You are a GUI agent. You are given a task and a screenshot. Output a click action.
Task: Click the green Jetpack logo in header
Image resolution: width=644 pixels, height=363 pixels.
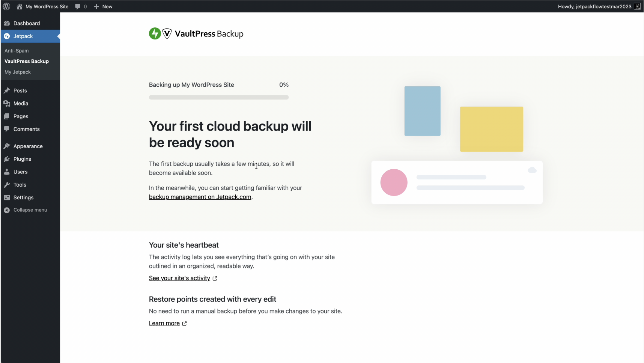155,33
